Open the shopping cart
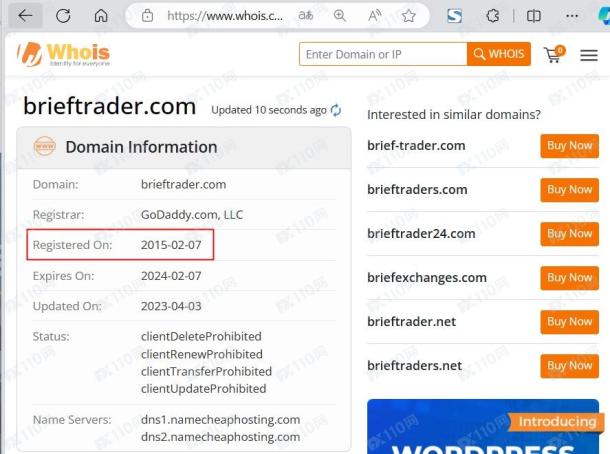610x454 pixels. click(x=554, y=54)
